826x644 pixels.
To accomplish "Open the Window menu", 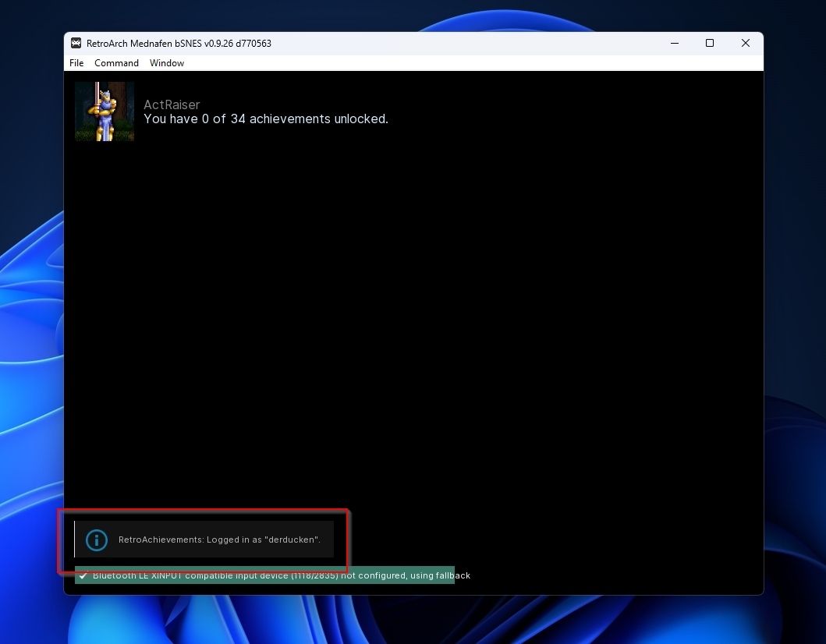I will point(166,63).
